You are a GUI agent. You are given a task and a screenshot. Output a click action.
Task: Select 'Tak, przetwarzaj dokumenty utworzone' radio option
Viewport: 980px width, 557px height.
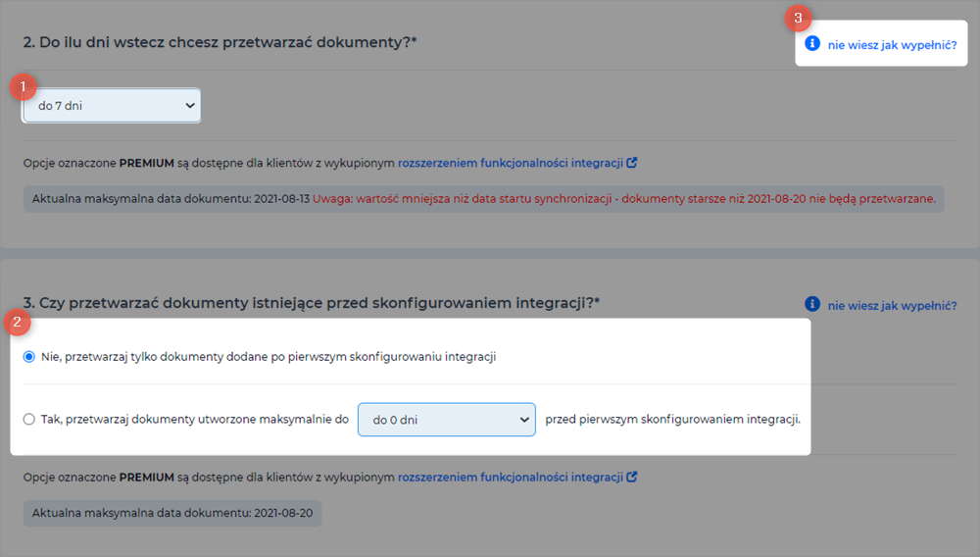(x=28, y=420)
